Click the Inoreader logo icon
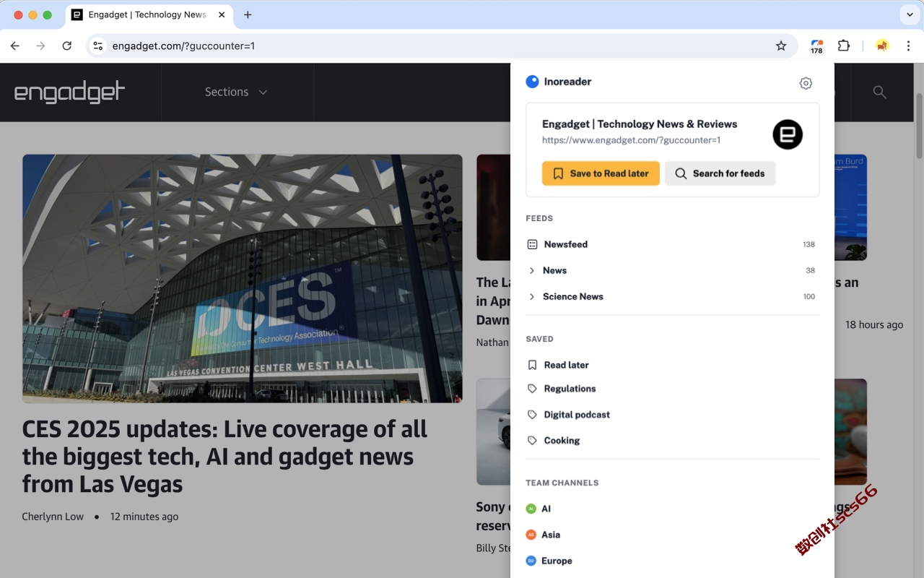924x578 pixels. pyautogui.click(x=532, y=82)
